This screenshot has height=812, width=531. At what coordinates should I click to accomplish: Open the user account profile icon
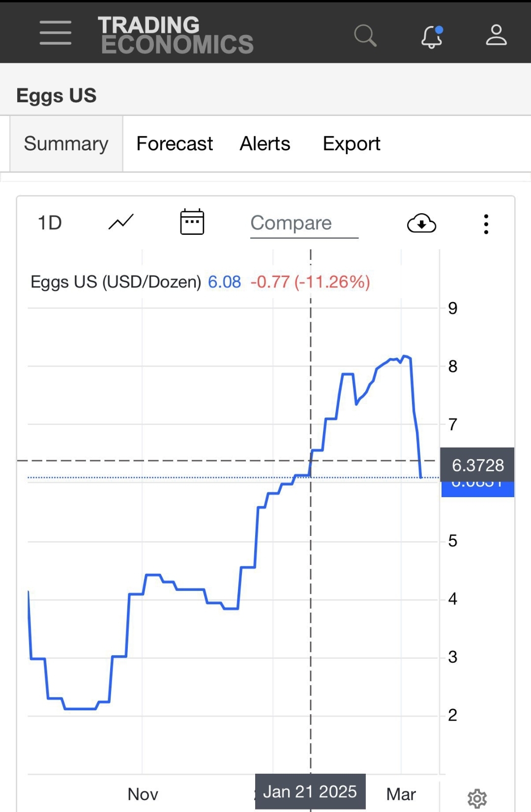(x=496, y=35)
